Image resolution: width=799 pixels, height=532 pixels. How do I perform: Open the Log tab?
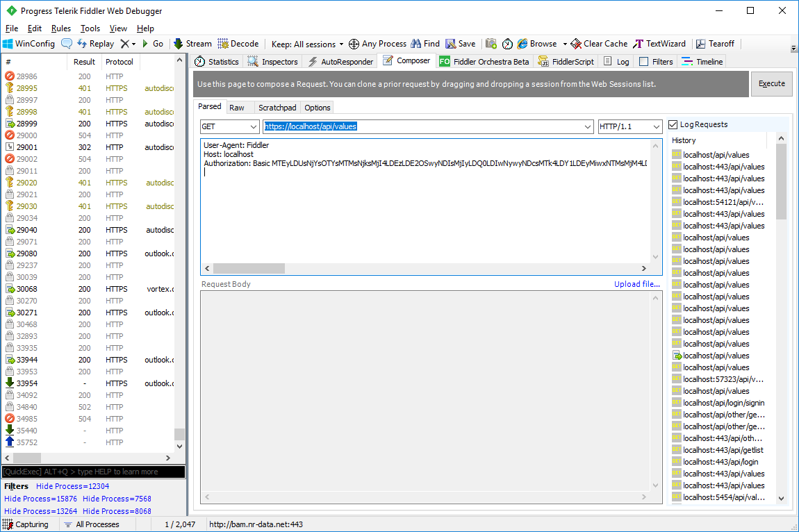pos(616,62)
